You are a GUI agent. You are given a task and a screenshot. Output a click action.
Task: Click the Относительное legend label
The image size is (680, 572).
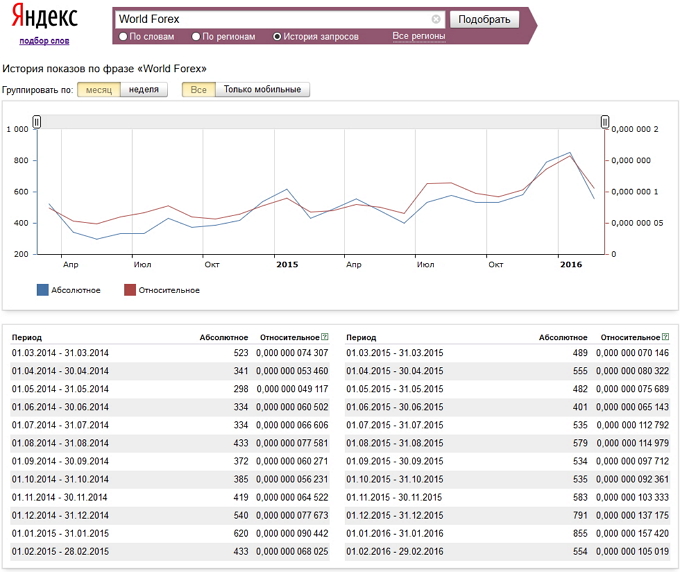tap(169, 290)
